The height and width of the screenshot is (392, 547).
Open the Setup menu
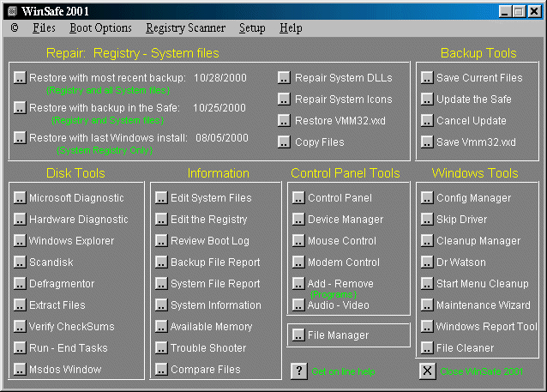[x=252, y=28]
